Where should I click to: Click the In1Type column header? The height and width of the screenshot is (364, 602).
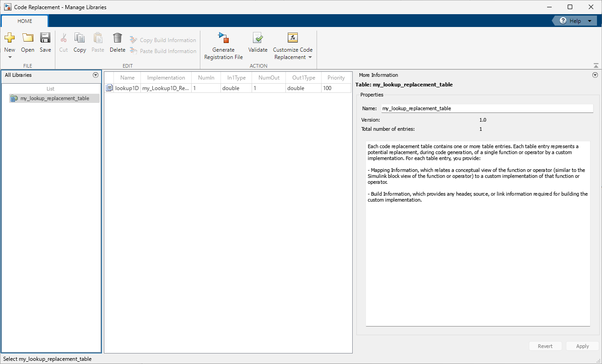[236, 78]
